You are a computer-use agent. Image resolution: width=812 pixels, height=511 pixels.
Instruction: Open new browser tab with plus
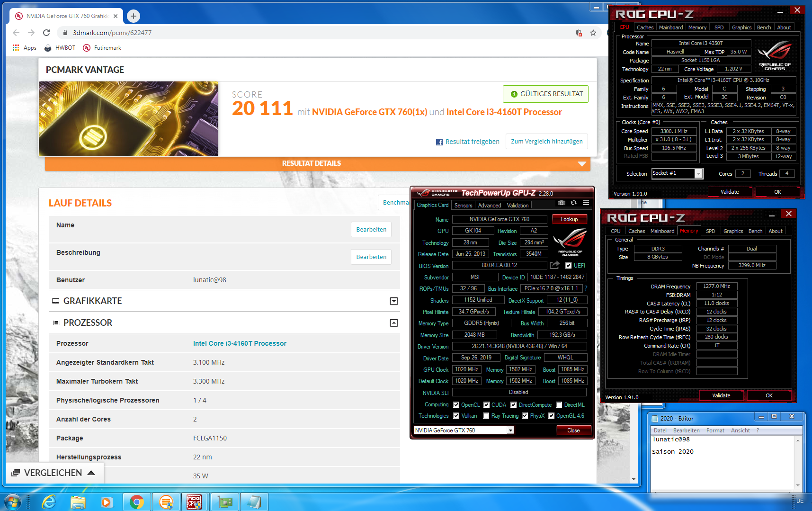pyautogui.click(x=134, y=16)
